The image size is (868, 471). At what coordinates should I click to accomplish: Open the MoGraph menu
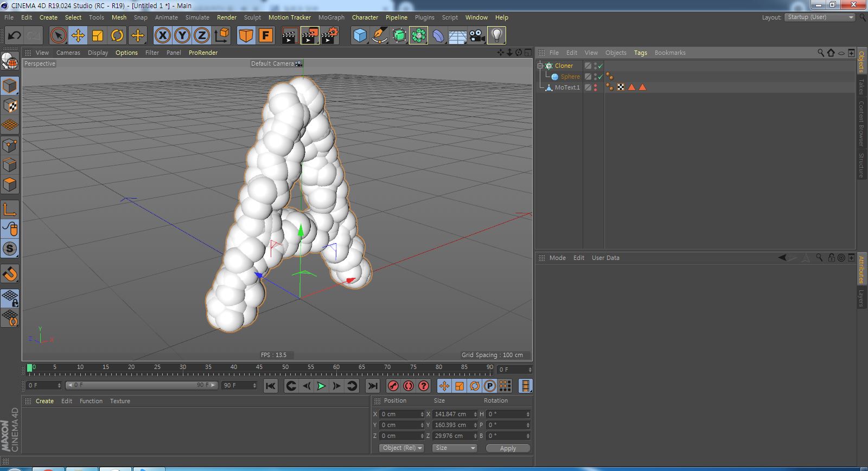(331, 17)
